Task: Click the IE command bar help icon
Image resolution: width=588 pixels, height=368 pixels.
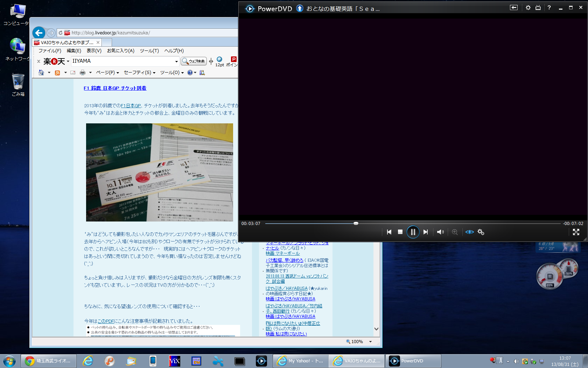Action: (190, 73)
